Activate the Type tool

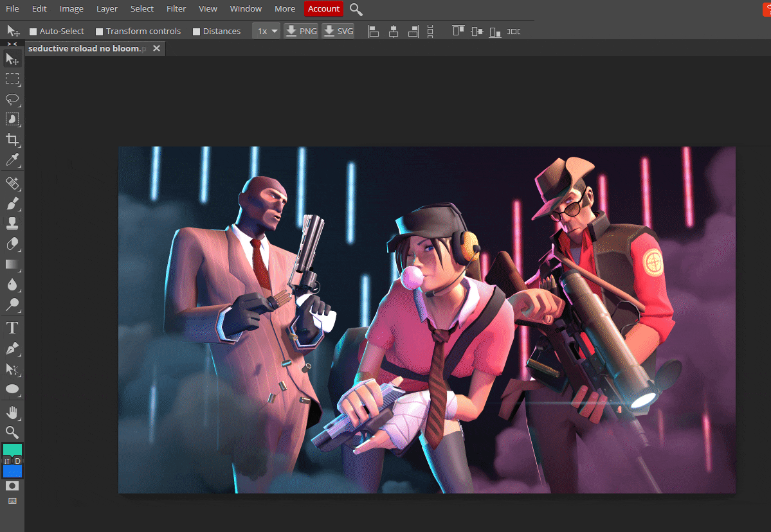pos(12,328)
